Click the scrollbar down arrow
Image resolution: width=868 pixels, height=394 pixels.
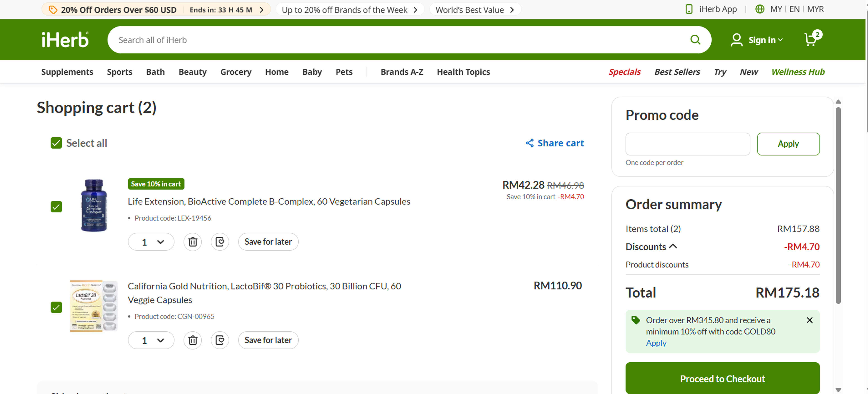pos(838,390)
